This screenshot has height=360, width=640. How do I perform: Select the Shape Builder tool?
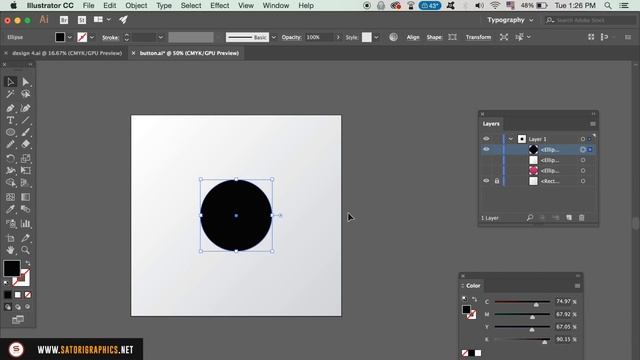(x=10, y=182)
